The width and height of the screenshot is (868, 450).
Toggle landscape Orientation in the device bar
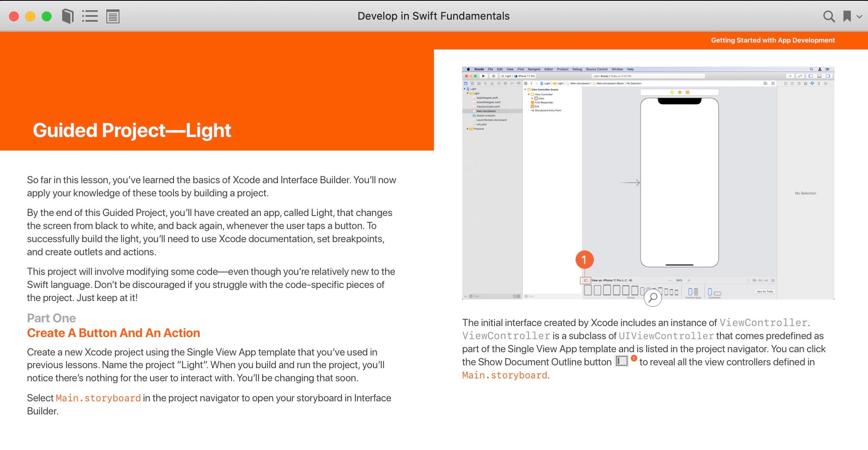click(717, 293)
